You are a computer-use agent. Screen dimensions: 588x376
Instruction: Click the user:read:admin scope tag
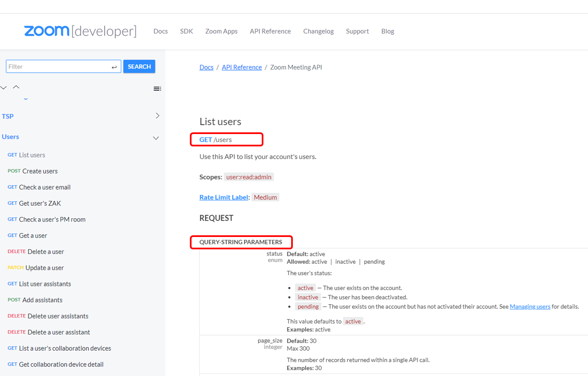point(249,177)
